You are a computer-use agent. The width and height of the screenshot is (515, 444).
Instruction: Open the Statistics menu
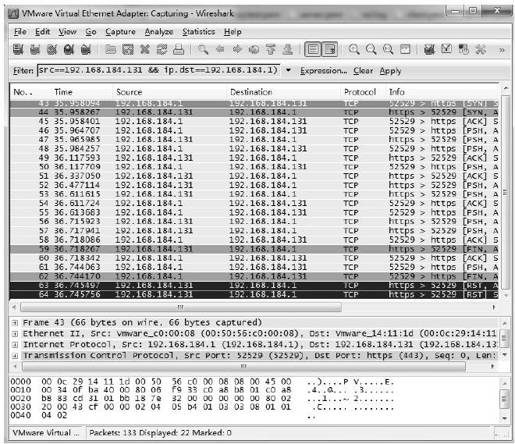coord(199,32)
